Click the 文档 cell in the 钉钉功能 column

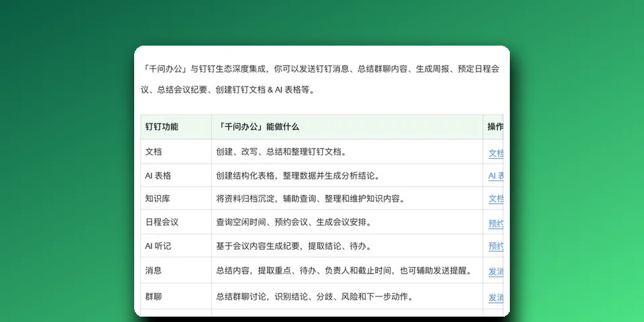tap(176, 152)
